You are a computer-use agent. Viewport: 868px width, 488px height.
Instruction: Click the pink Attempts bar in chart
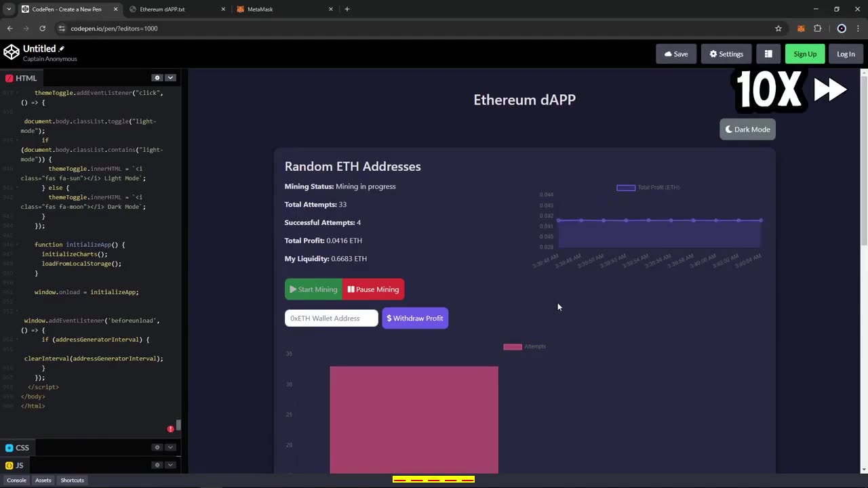414,420
